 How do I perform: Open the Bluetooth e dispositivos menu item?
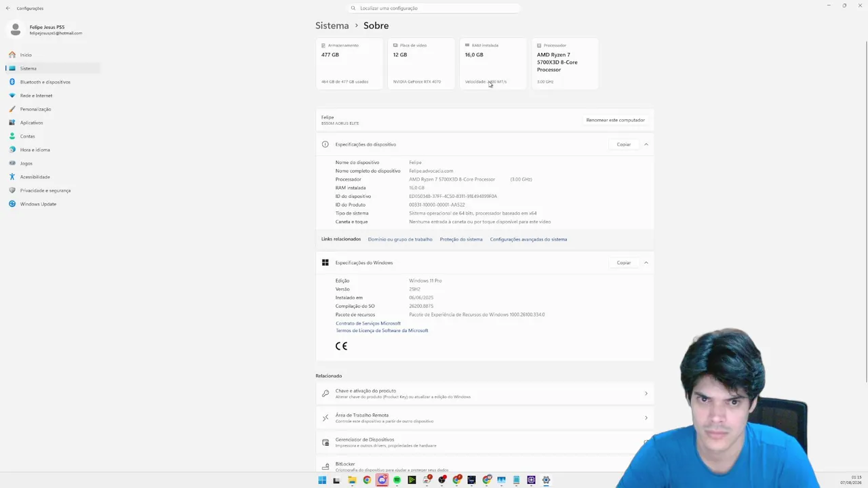(x=45, y=82)
